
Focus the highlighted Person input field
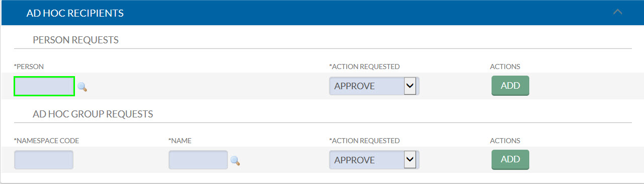tap(44, 86)
